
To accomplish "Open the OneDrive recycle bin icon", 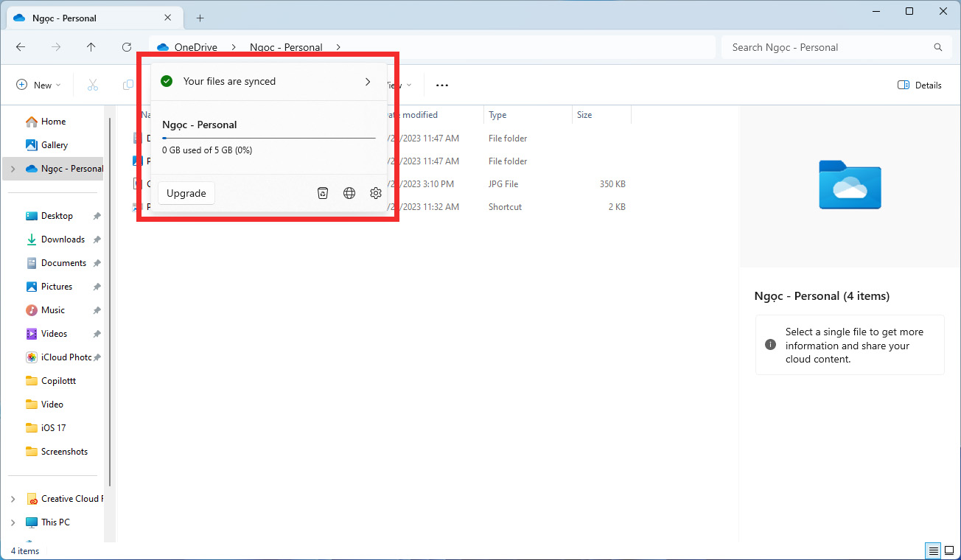I will (323, 193).
